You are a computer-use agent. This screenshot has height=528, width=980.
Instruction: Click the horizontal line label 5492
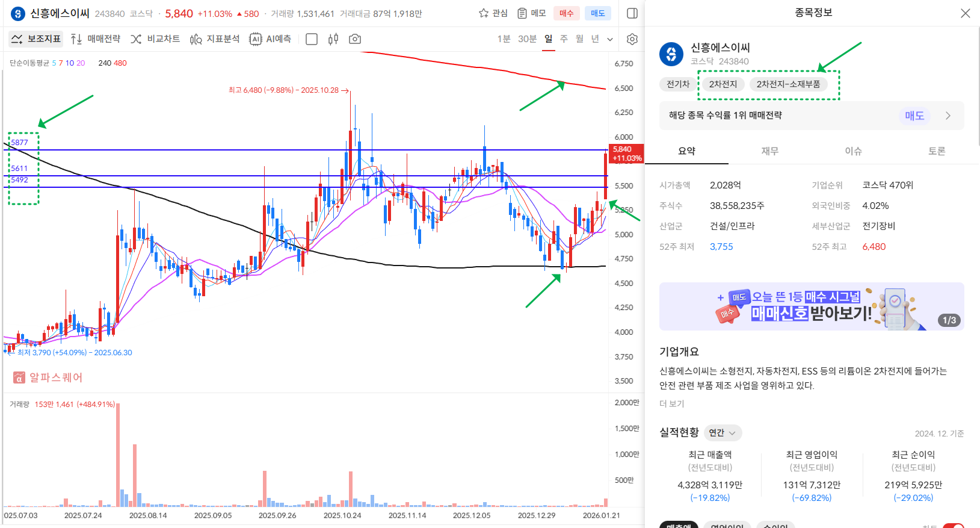coord(19,180)
